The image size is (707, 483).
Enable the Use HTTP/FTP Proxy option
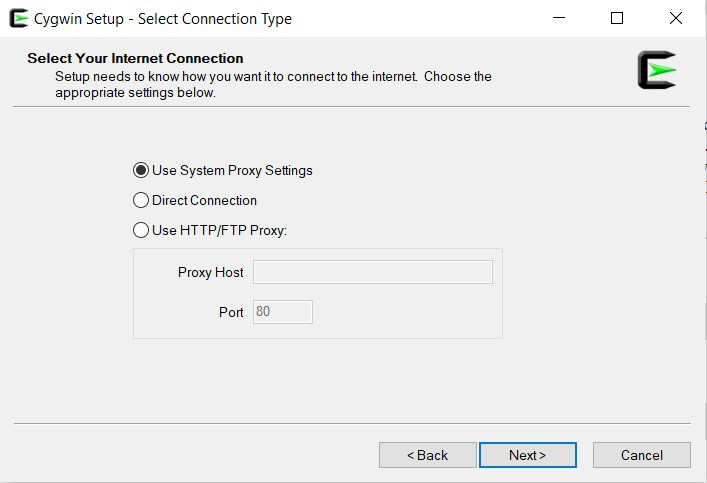pos(141,230)
